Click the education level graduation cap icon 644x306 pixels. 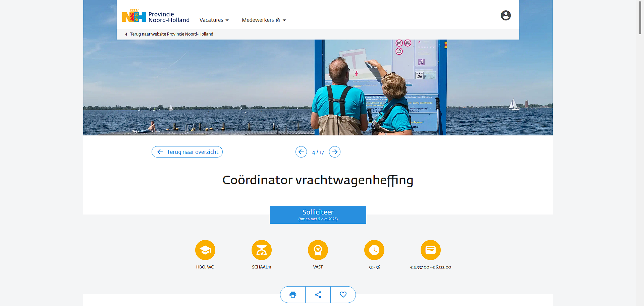(x=205, y=250)
